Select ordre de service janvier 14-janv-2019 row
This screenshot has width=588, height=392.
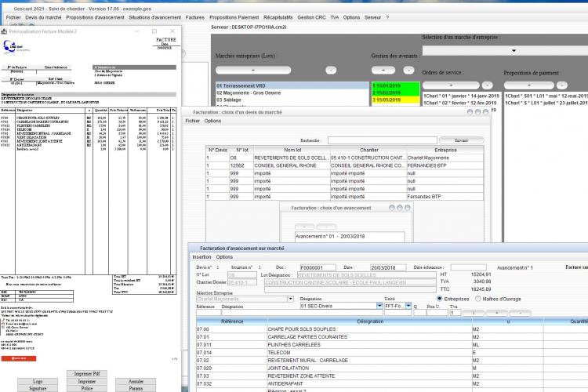461,96
